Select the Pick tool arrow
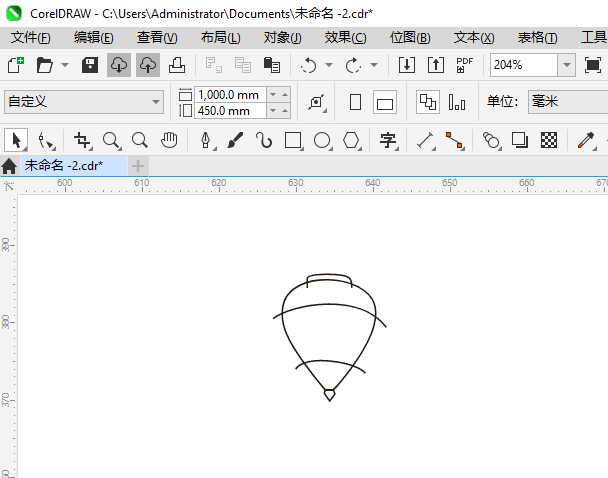Image resolution: width=608 pixels, height=478 pixels. 16,140
